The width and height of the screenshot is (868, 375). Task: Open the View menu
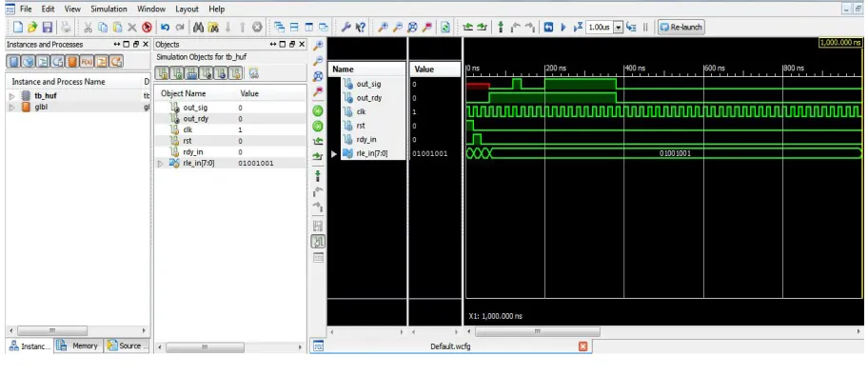[72, 9]
